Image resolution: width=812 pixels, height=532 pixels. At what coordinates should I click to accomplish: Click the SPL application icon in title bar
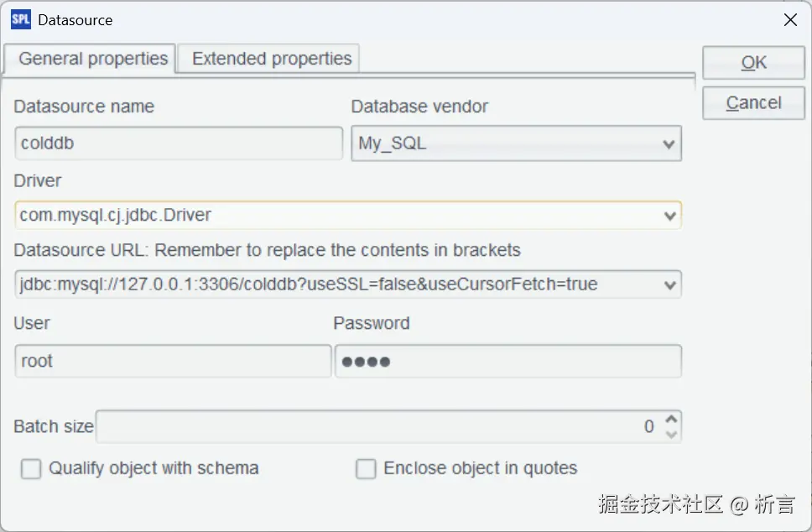tap(20, 19)
